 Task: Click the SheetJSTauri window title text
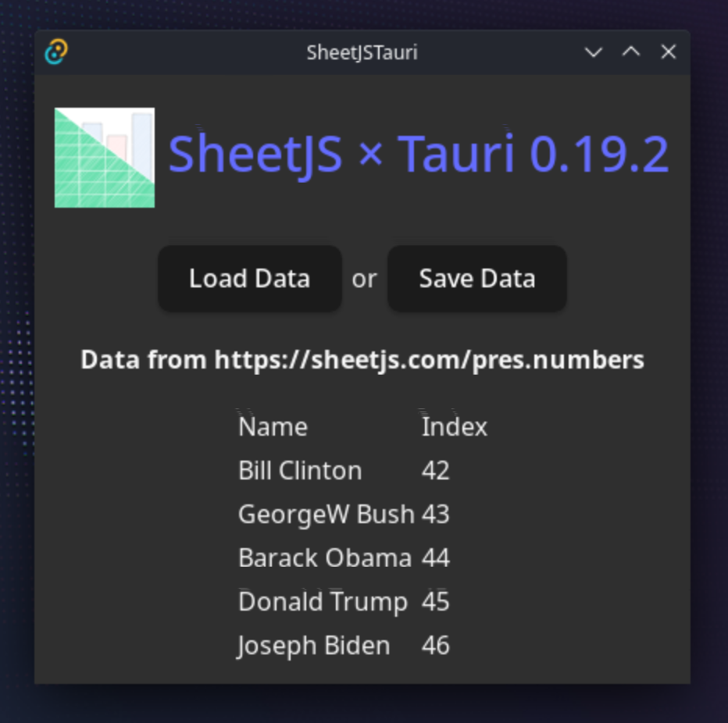(362, 52)
